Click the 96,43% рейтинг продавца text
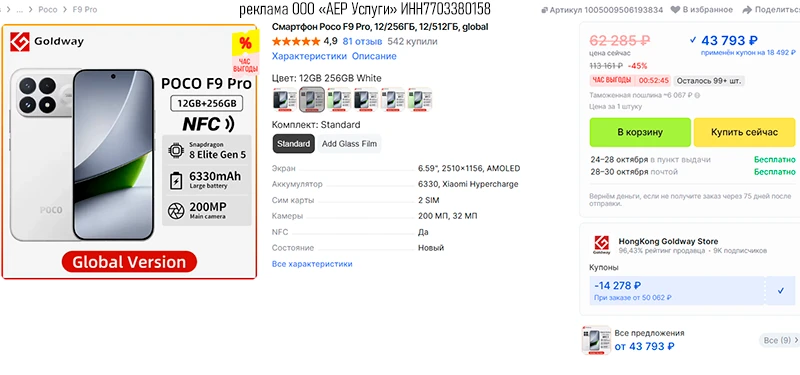Screen dimensions: 800x375 662,251
